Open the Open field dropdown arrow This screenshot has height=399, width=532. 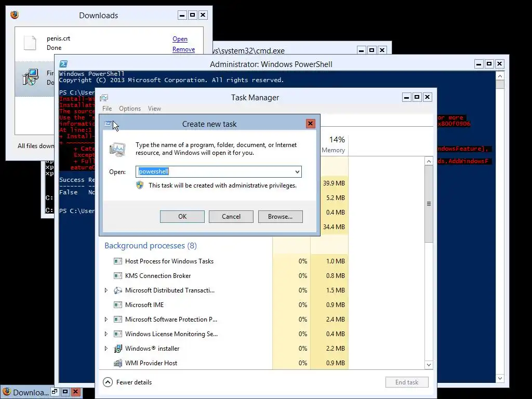(297, 171)
